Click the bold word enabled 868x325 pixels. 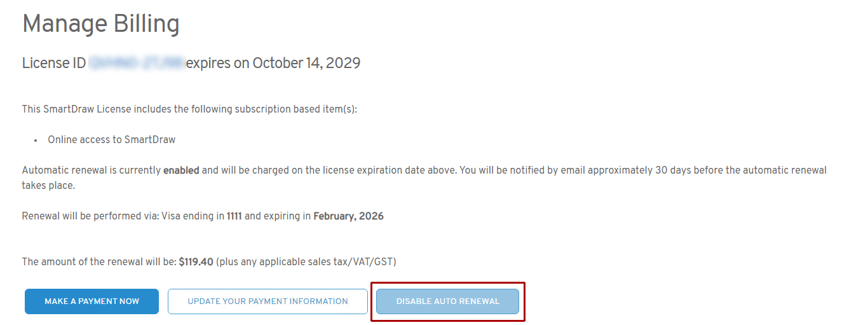pos(181,170)
